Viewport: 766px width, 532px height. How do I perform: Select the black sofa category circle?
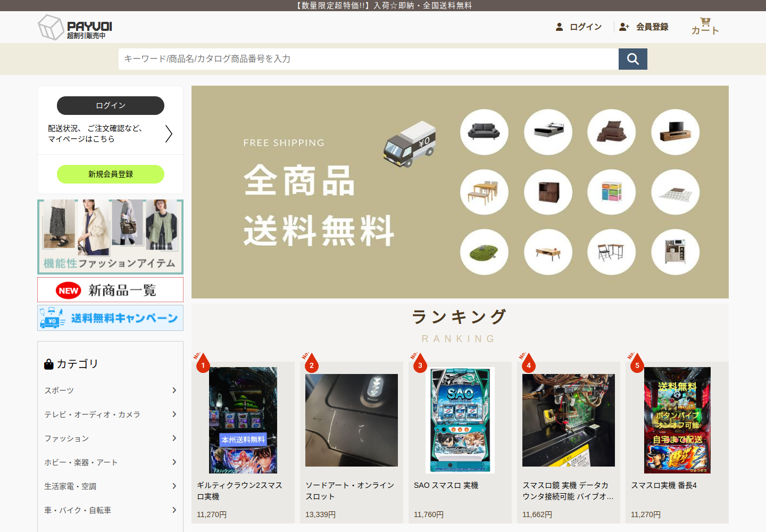(x=484, y=132)
